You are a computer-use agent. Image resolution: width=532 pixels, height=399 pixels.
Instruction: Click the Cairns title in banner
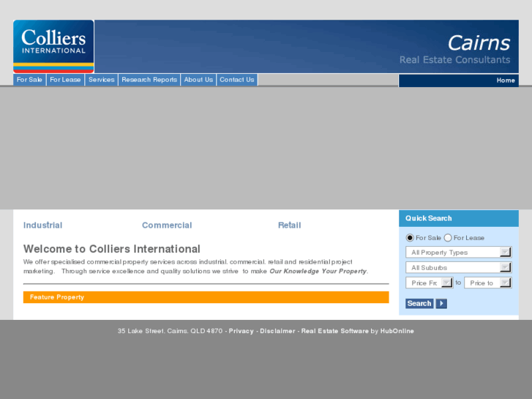[479, 43]
